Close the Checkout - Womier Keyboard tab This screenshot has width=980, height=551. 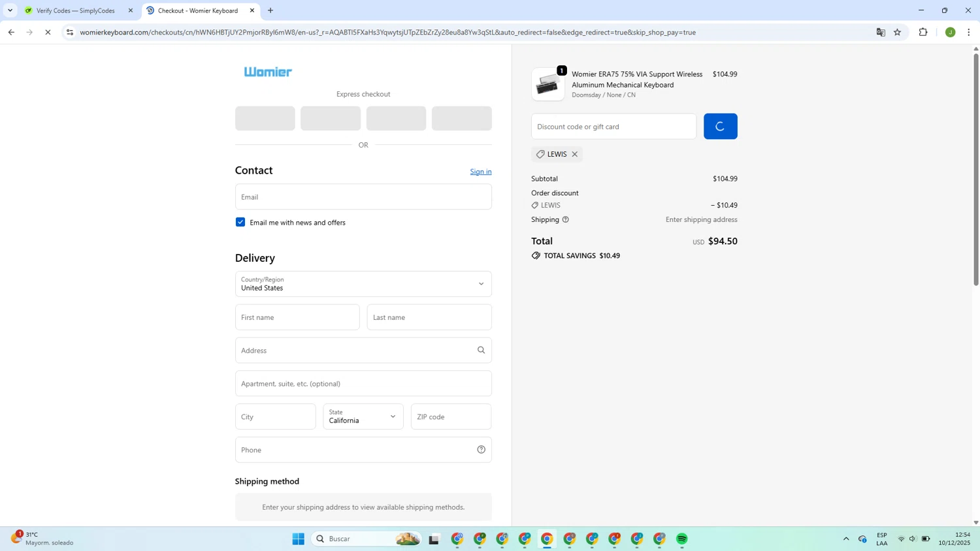252,10
